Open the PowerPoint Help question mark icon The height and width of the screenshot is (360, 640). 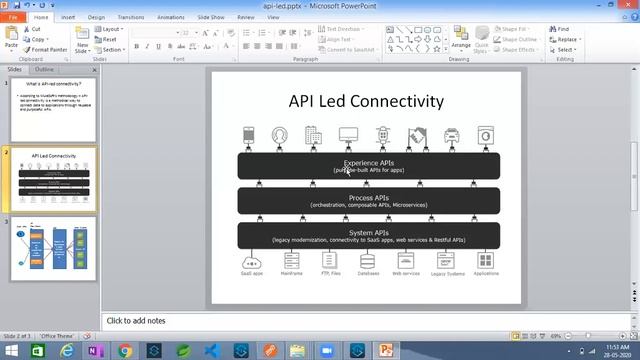pos(635,17)
